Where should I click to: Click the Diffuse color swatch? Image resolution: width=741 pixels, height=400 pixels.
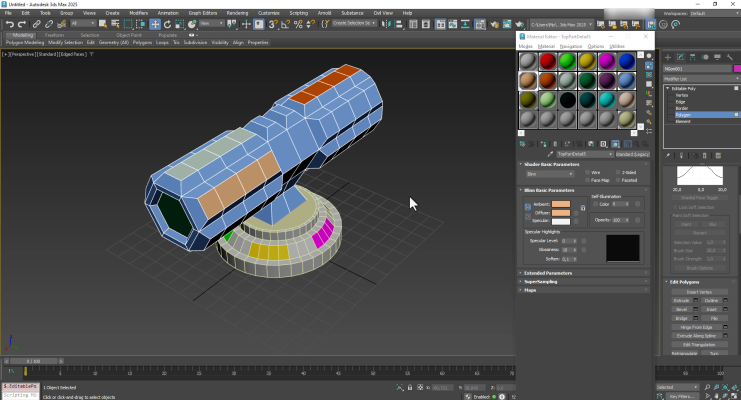click(560, 212)
